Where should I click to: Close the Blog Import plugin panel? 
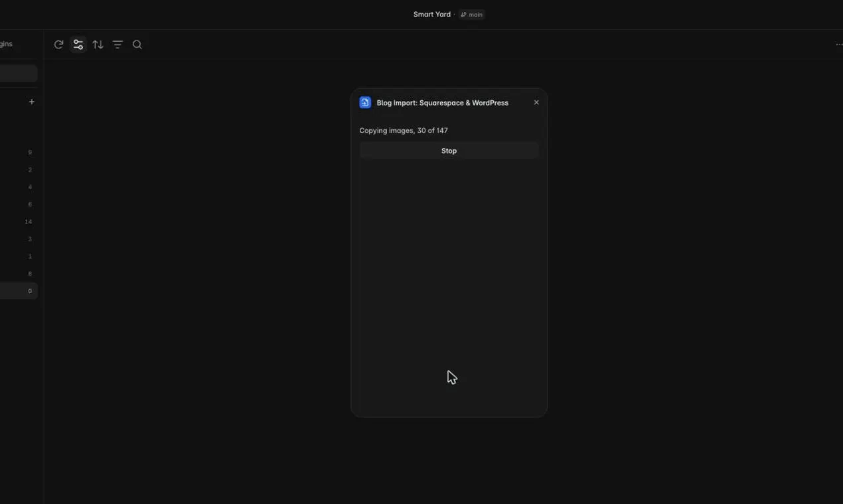coord(536,102)
